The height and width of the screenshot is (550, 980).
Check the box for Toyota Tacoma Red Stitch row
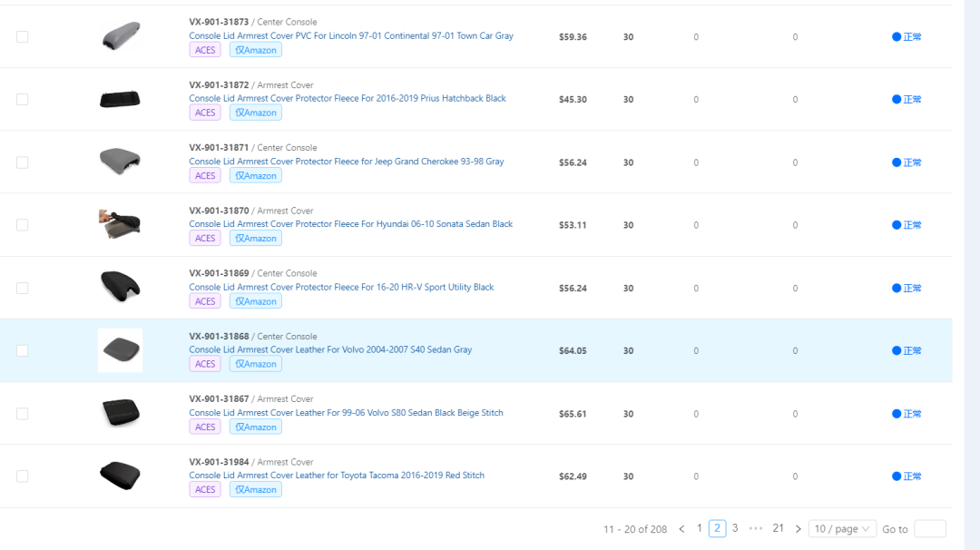23,476
